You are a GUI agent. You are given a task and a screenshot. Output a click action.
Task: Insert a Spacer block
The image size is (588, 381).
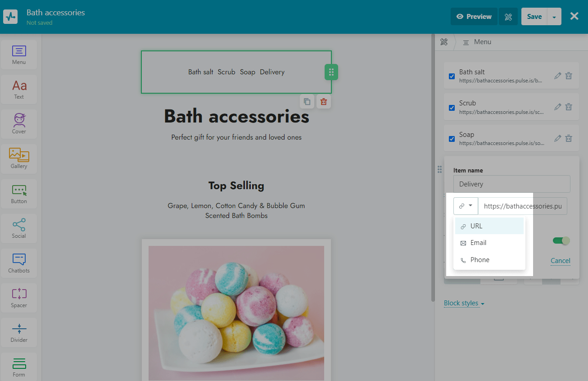(x=19, y=298)
